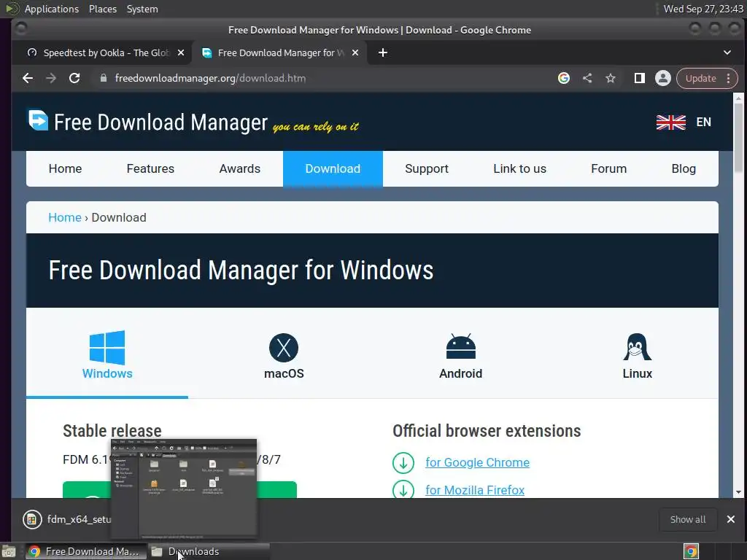Click the Chrome tray icon in bottom panel
The image size is (747, 560).
tap(691, 551)
